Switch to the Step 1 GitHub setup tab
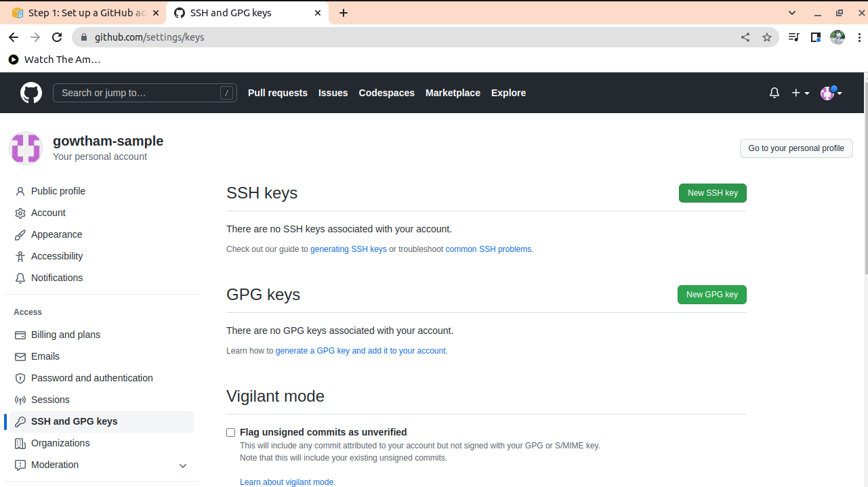868x487 pixels. click(85, 13)
